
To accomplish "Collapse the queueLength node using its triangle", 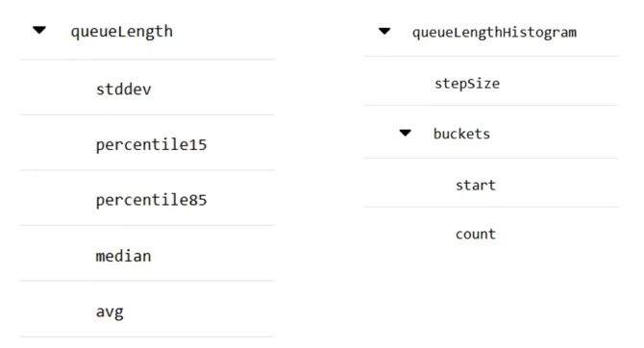I will click(x=39, y=30).
